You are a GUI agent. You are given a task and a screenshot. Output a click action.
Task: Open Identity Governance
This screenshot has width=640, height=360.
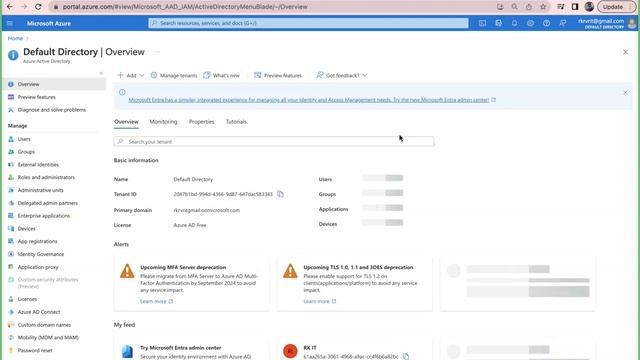point(41,254)
